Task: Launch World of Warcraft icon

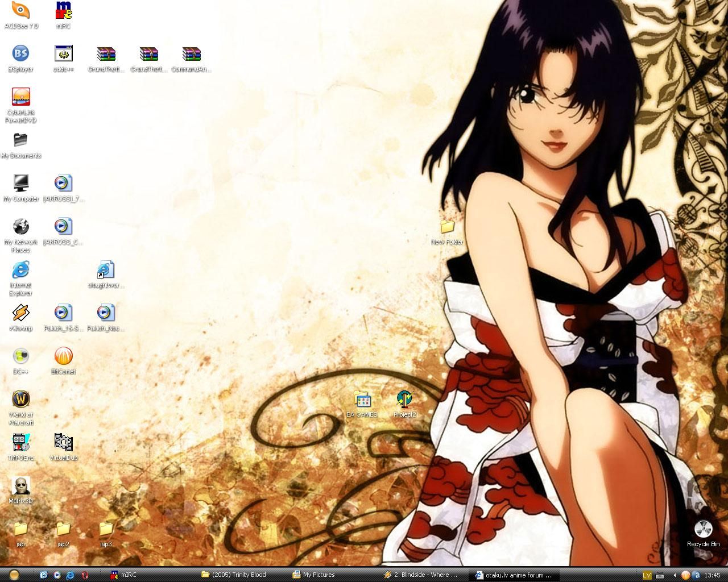Action: 20,408
